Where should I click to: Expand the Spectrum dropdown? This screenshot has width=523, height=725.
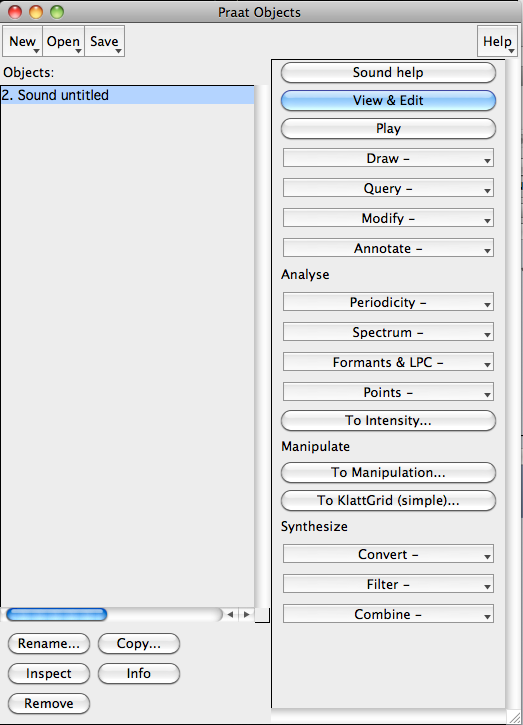(x=388, y=332)
